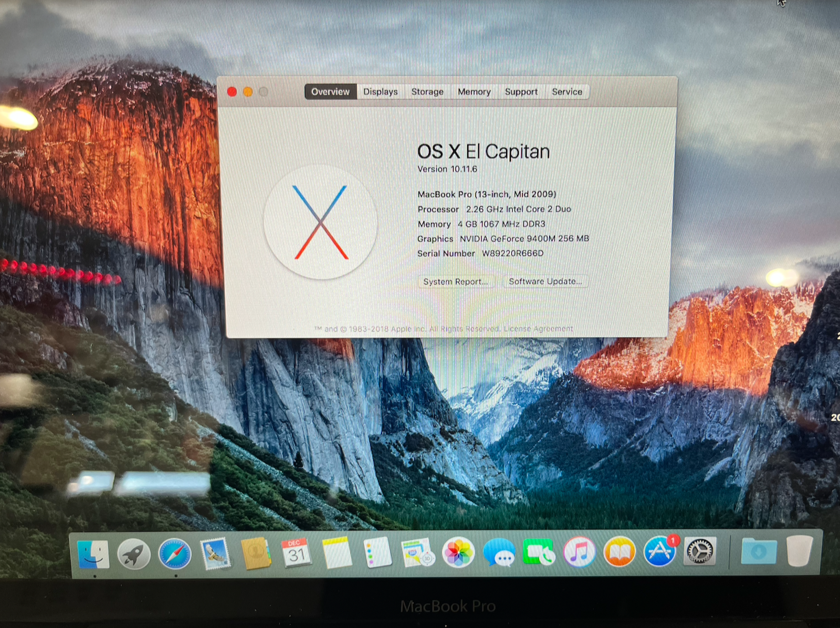This screenshot has height=628, width=840.
Task: Open the Downloads folder stack
Action: [x=759, y=551]
